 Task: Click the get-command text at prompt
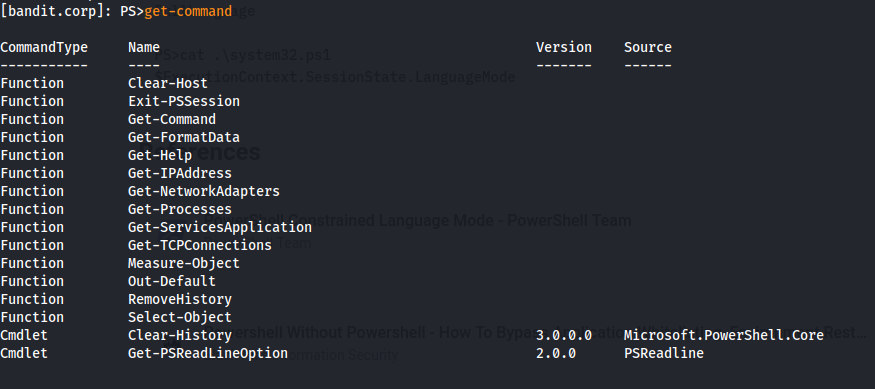coord(188,11)
